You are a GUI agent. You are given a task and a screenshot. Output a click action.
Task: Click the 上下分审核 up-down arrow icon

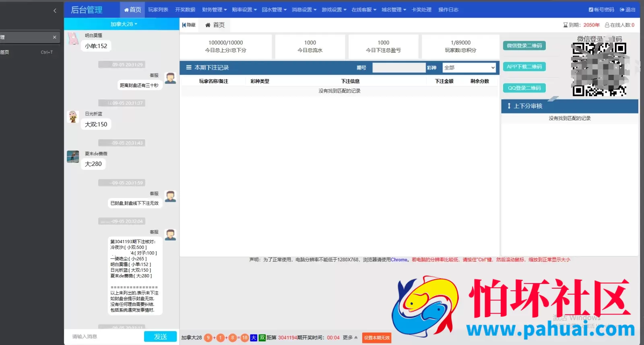509,106
